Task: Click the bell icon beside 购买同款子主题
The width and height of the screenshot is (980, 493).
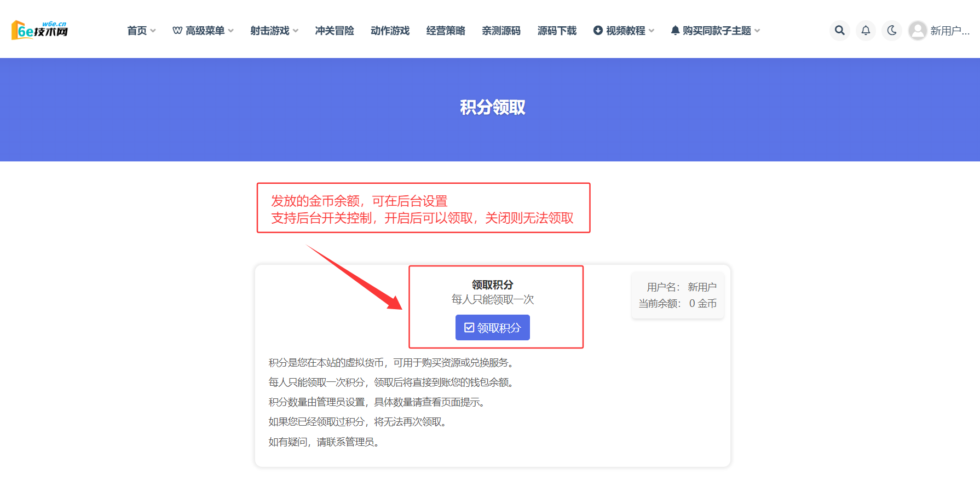Action: click(675, 31)
